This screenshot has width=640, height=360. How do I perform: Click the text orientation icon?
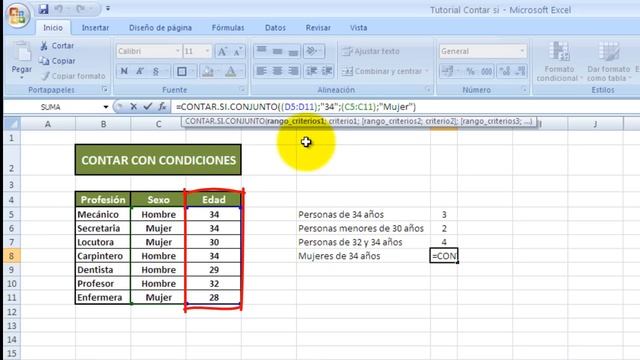tap(312, 51)
